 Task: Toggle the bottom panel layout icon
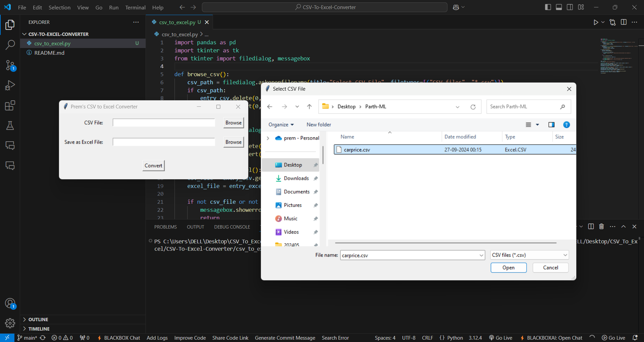[x=559, y=7]
